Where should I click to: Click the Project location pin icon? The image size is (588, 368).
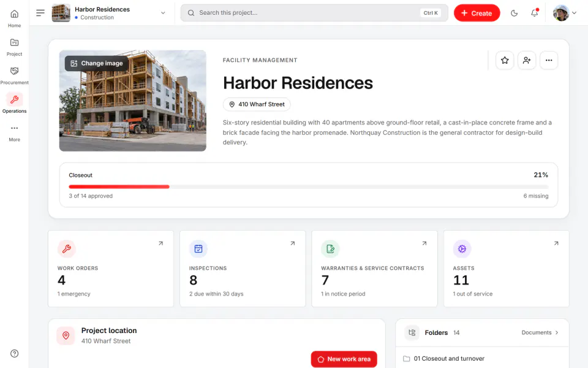66,335
